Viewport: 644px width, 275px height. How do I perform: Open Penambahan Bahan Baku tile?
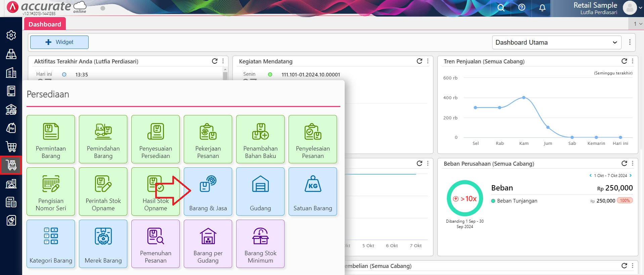(x=260, y=139)
